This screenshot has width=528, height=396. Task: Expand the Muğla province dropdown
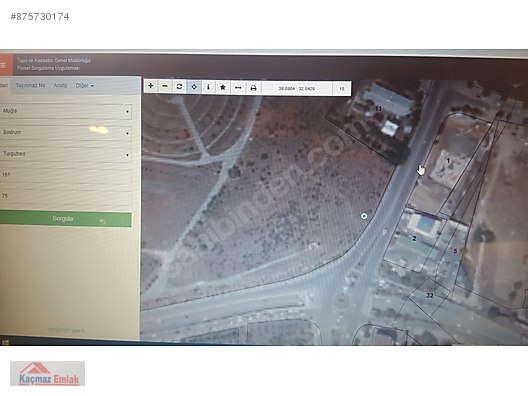point(66,111)
